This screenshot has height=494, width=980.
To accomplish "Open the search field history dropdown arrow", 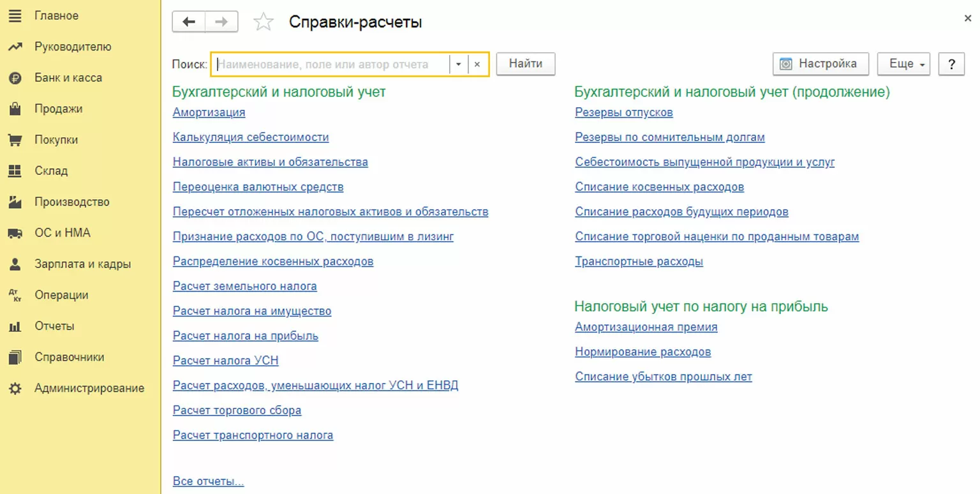I will pyautogui.click(x=458, y=64).
